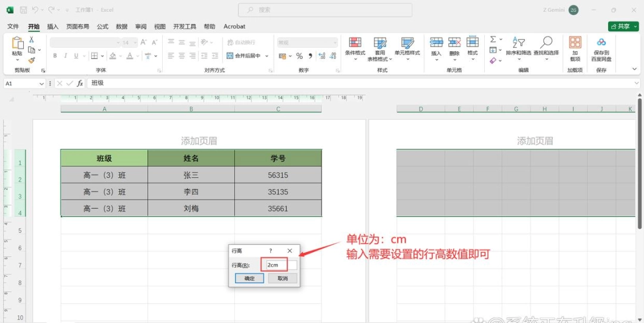Open Sort and Filter (排序和筛选)
Viewport: 644px width, 323px height.
(x=518, y=48)
